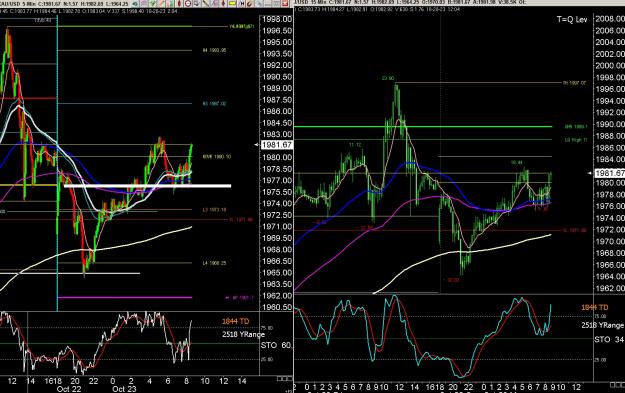
Task: Click the 1981.67 price marker on left chart
Action: pyautogui.click(x=277, y=145)
